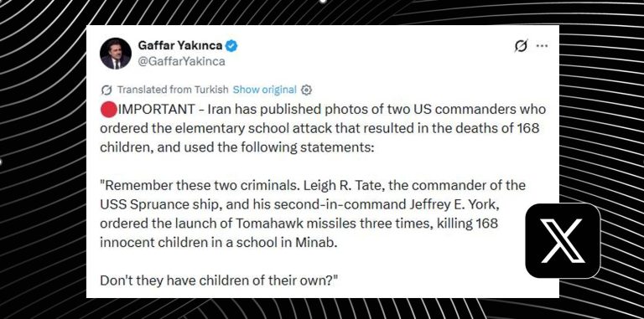Viewport: 644px width, 319px height.
Task: Click the blue verified badge
Action: (x=231, y=46)
